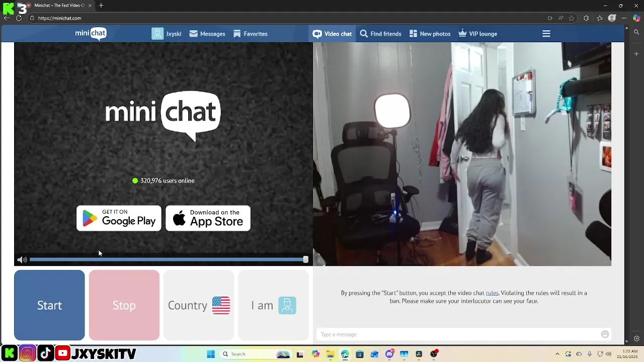Image resolution: width=644 pixels, height=362 pixels.
Task: Go to New photos section
Action: [430, 34]
